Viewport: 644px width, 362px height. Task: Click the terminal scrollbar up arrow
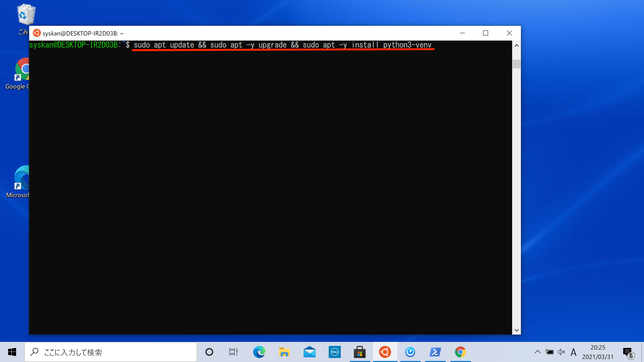coord(517,46)
